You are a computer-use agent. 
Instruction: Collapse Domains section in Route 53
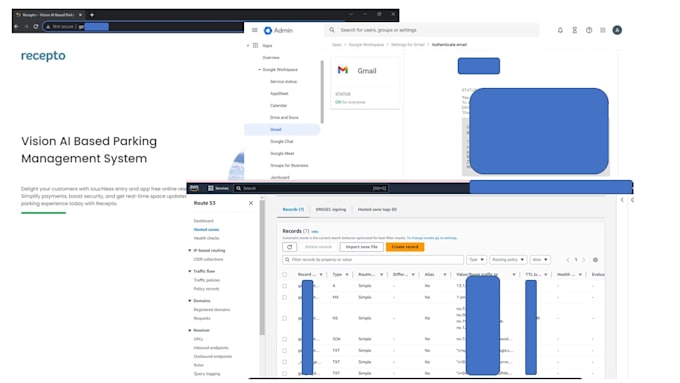tap(190, 301)
